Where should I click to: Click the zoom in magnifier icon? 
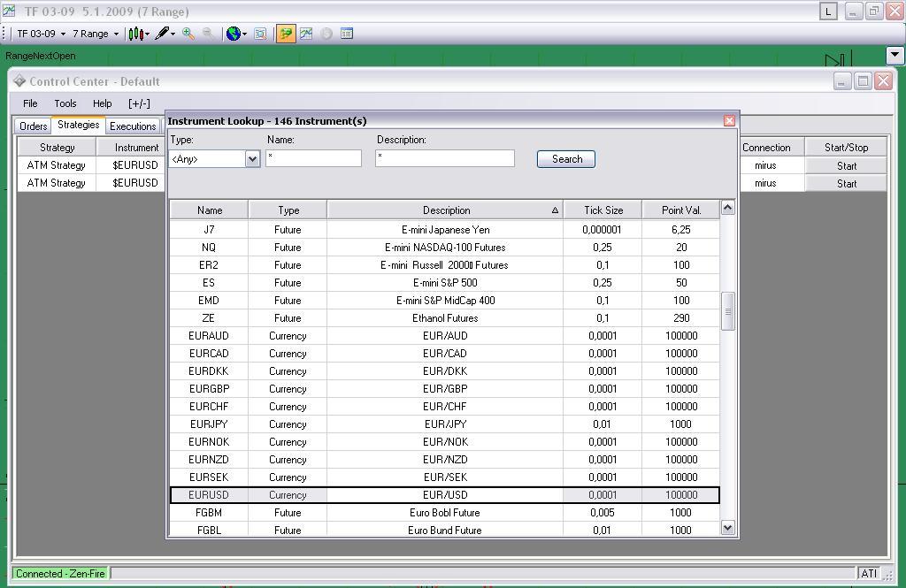(188, 34)
